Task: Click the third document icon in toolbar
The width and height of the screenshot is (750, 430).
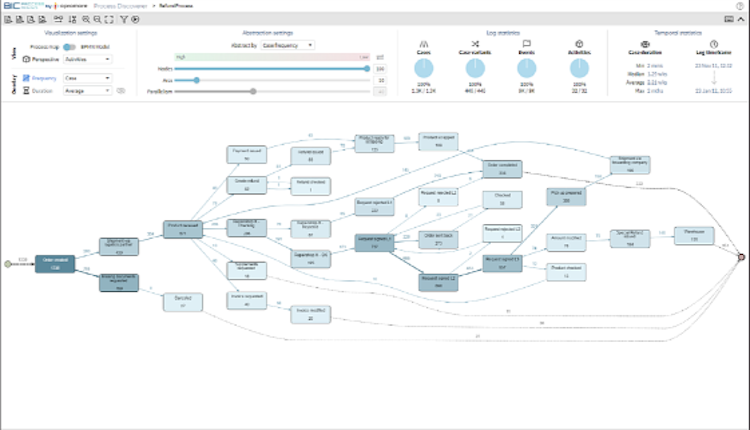Action: [31, 20]
